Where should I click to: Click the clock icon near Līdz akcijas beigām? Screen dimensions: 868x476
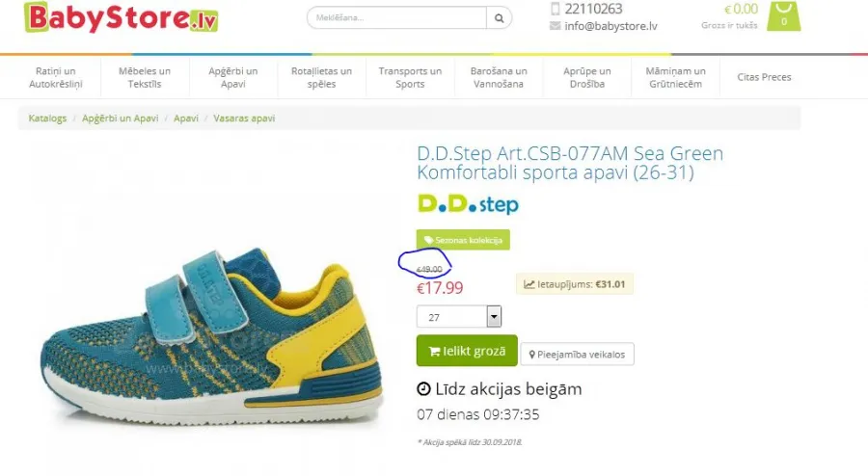(423, 389)
